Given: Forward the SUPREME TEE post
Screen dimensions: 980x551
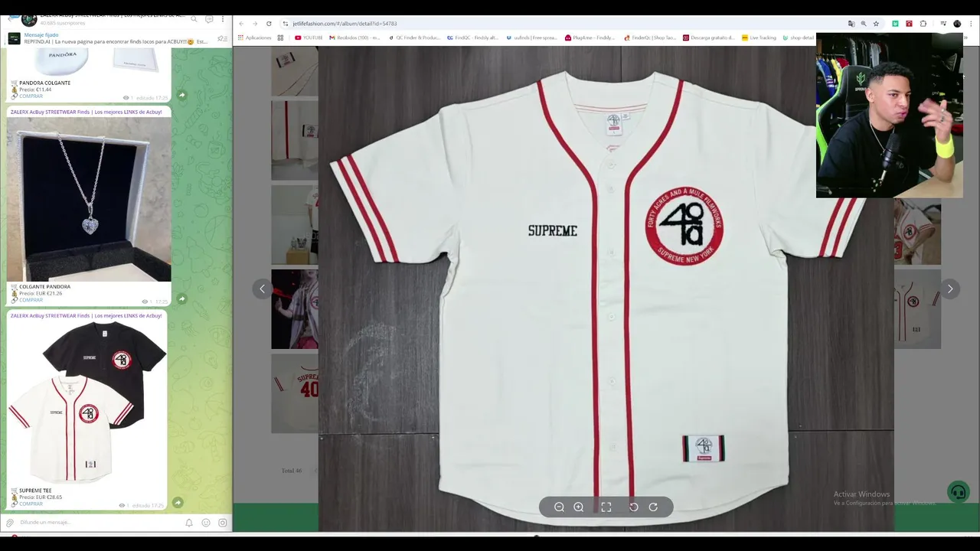Looking at the screenshot, I should pyautogui.click(x=178, y=503).
